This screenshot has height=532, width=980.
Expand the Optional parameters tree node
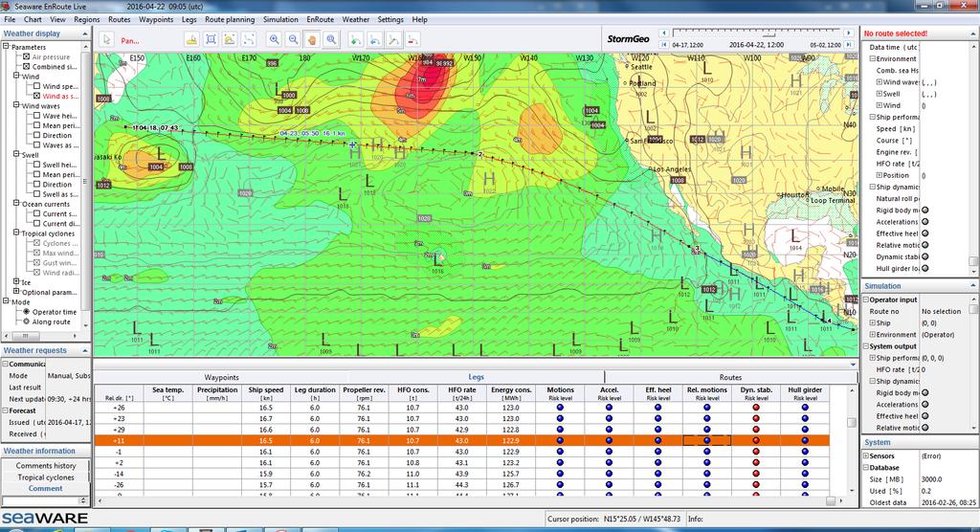17,291
